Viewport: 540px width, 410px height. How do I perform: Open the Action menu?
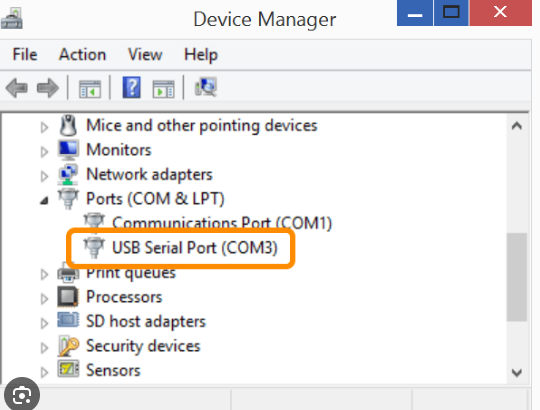82,54
